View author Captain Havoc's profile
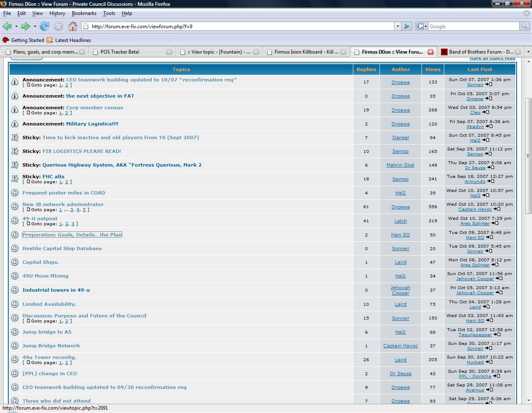Screen dimensions: 532x413 [401, 346]
